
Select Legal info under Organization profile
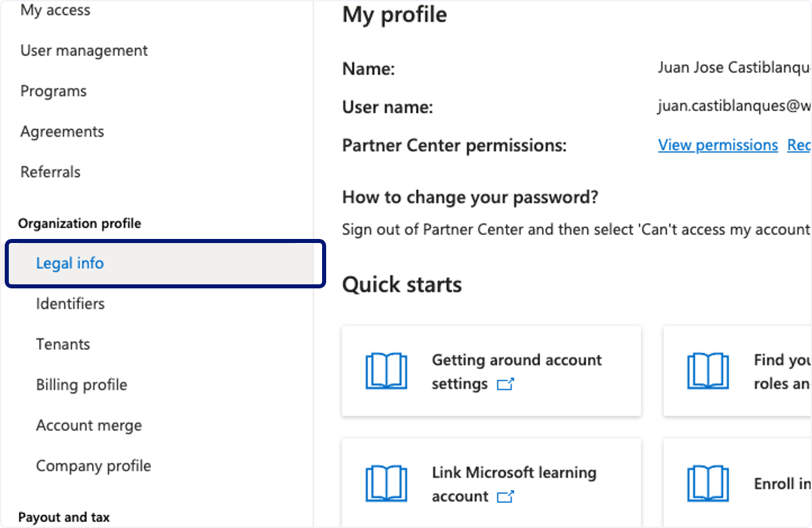coord(166,263)
